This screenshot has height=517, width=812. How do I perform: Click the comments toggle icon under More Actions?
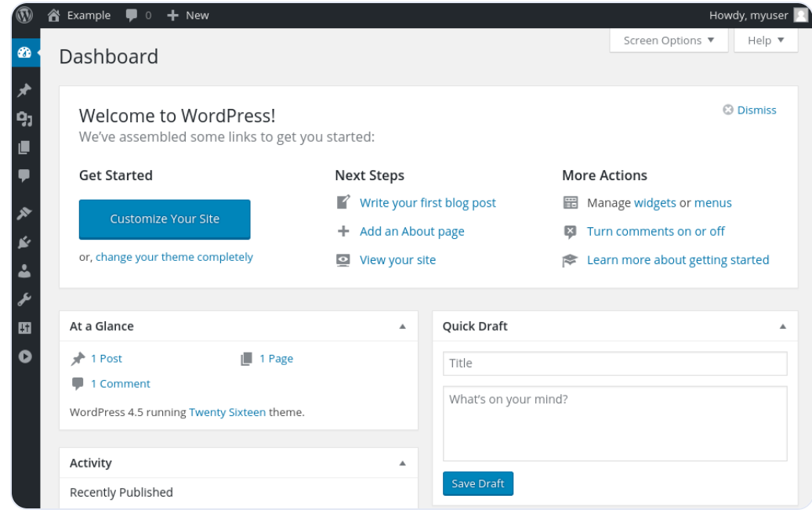(570, 232)
